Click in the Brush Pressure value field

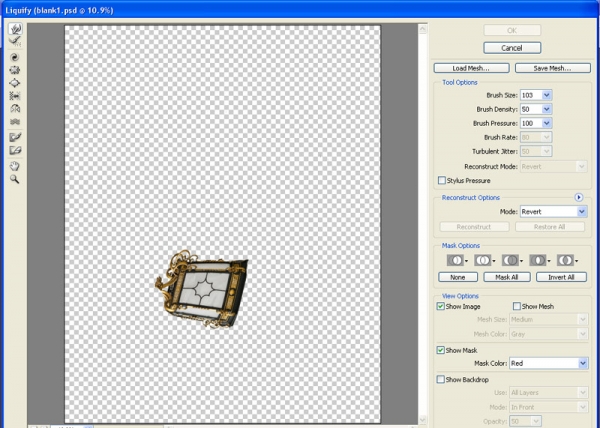[x=531, y=123]
